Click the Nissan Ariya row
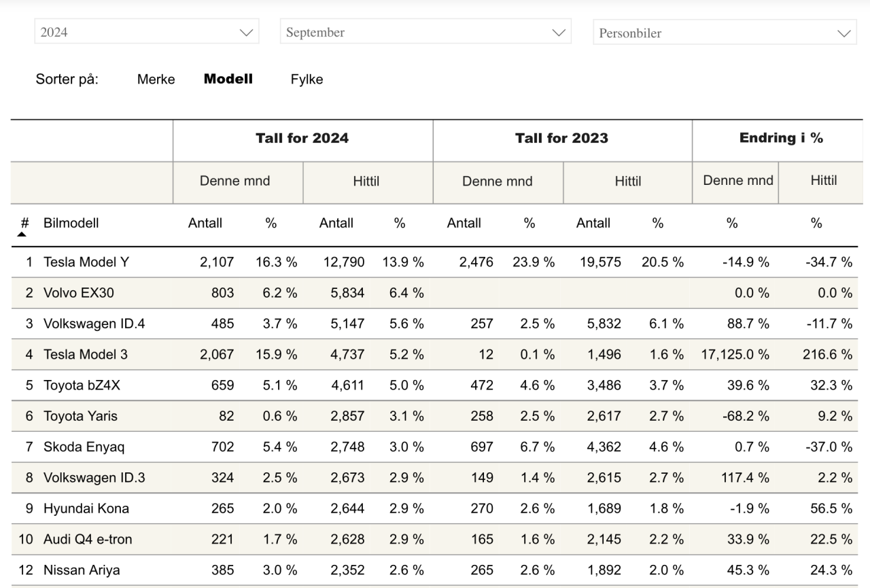The image size is (870, 588). [x=82, y=570]
